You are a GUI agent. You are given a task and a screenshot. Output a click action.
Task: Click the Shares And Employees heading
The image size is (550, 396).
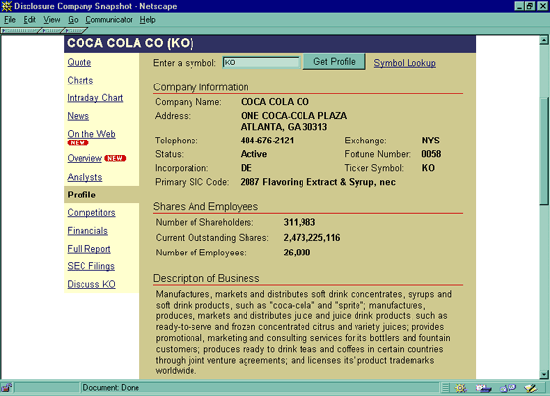click(206, 207)
